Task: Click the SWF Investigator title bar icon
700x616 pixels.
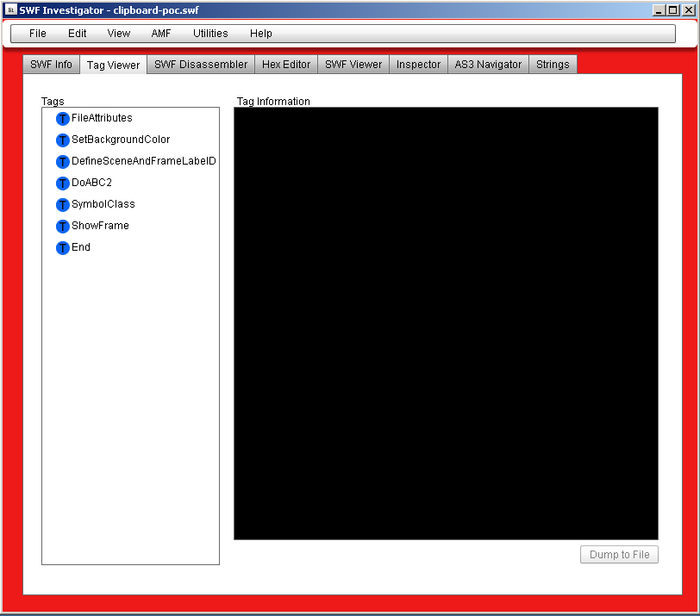Action: tap(9, 9)
